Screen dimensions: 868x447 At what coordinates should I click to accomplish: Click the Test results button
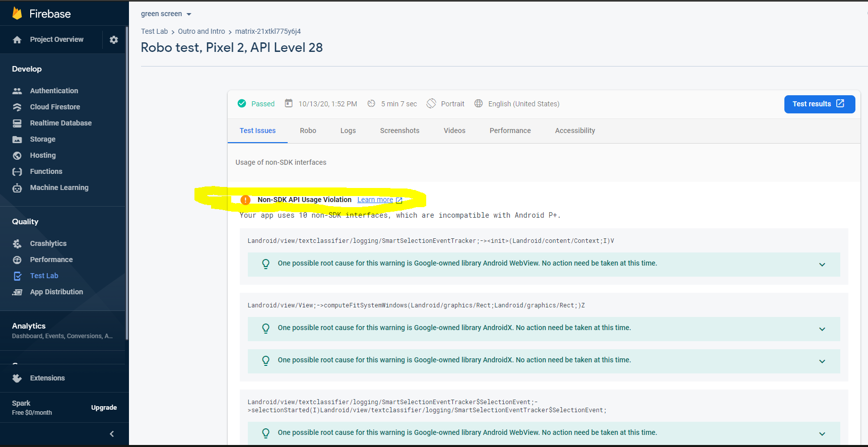click(x=820, y=104)
